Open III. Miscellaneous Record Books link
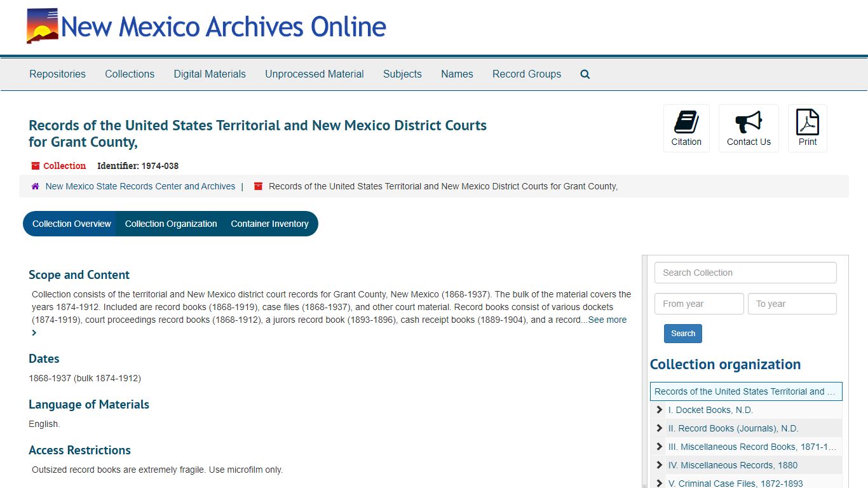Image resolution: width=868 pixels, height=488 pixels. [x=752, y=447]
